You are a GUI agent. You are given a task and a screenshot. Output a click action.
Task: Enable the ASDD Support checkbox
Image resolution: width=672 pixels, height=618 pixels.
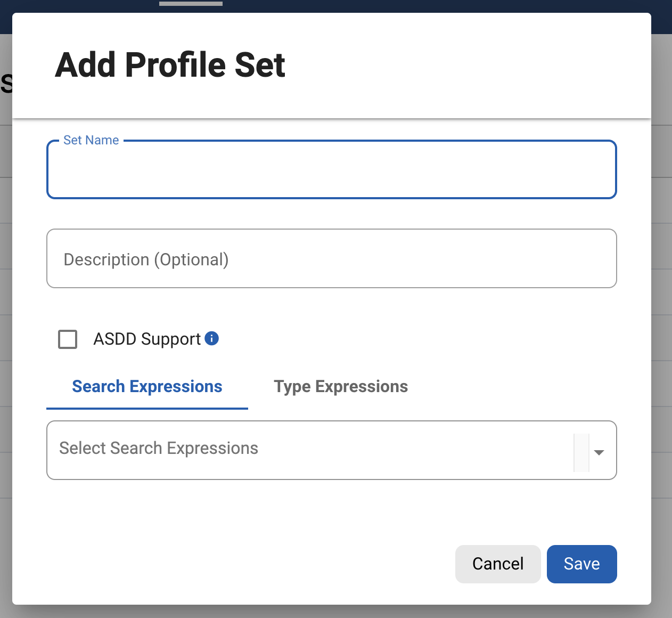[x=68, y=339]
